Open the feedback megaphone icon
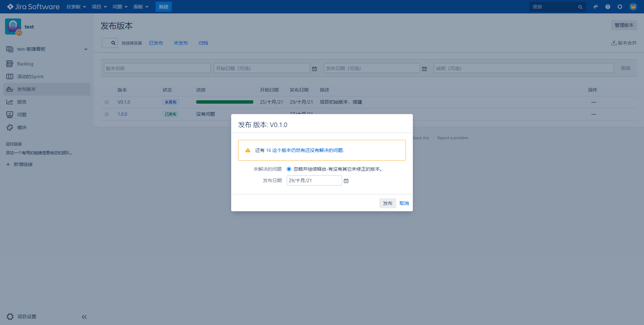 click(x=596, y=7)
